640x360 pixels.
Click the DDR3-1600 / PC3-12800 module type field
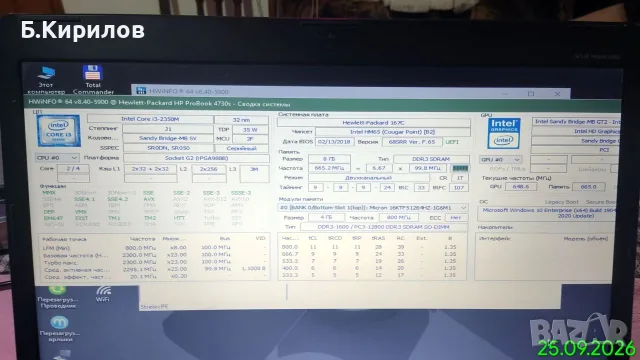tap(384, 227)
